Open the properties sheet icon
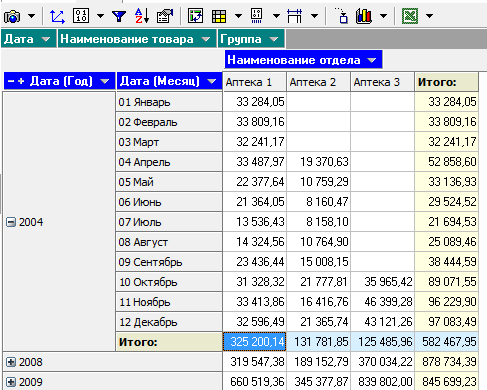The width and height of the screenshot is (487, 390). coord(165,16)
